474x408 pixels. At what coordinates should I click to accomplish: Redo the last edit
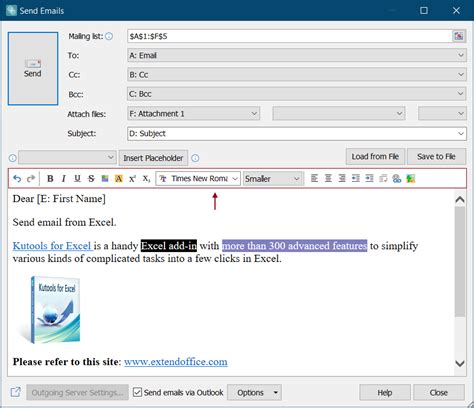31,179
